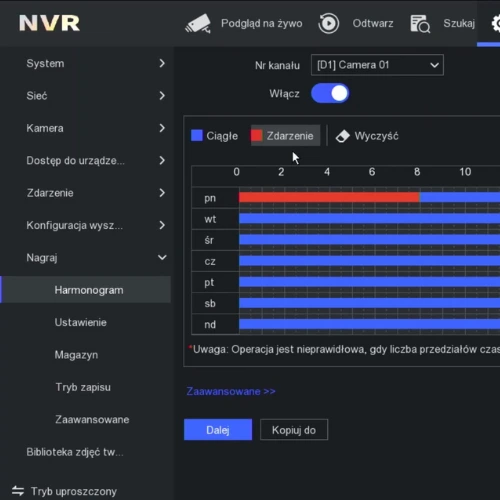Click the Dalej button
This screenshot has width=500, height=500.
(x=218, y=430)
